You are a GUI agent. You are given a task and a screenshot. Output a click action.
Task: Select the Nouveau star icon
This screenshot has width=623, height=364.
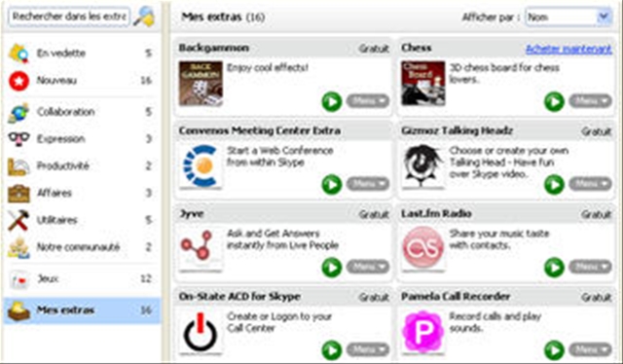[x=18, y=81]
